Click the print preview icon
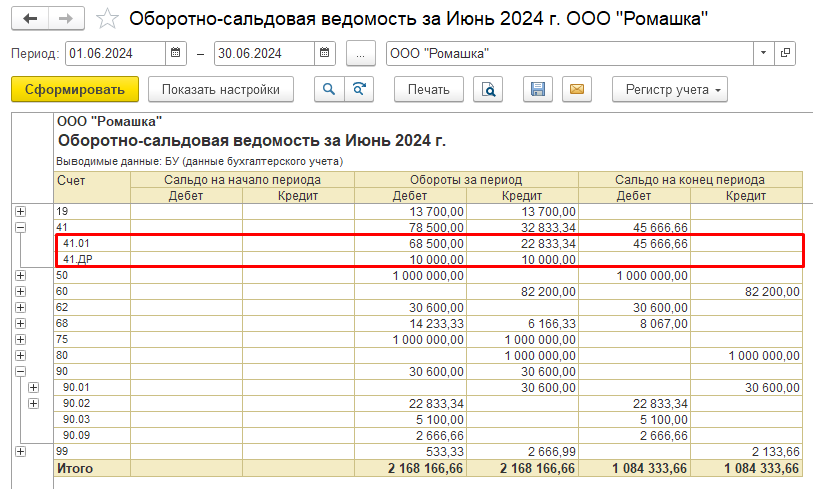The height and width of the screenshot is (489, 813). click(x=489, y=90)
